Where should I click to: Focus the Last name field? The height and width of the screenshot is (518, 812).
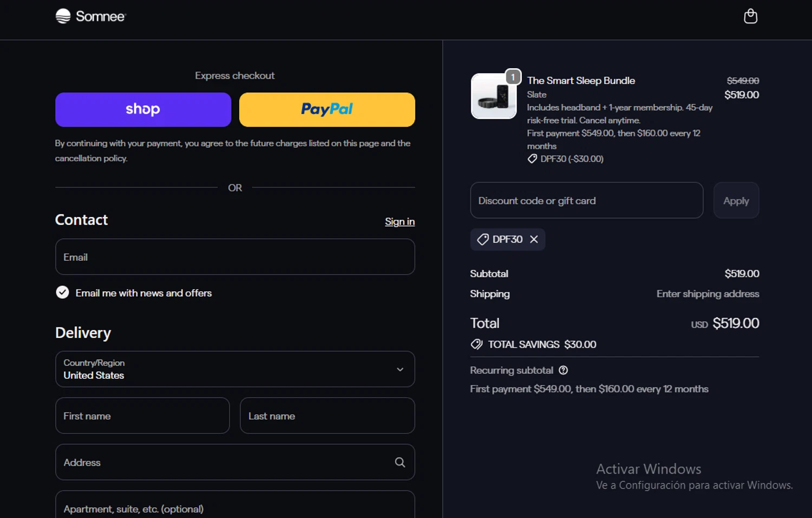(328, 416)
